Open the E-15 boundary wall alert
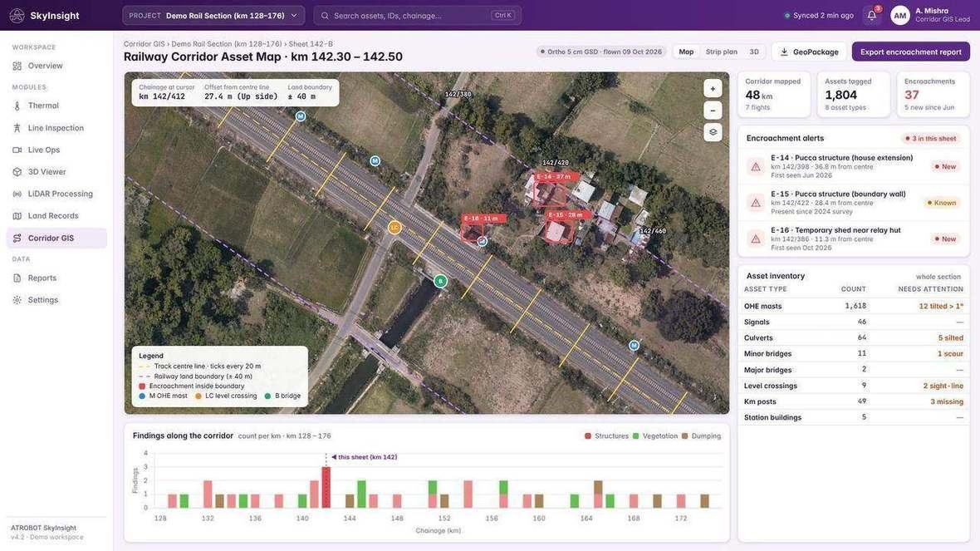The height and width of the screenshot is (551, 980). coord(853,203)
